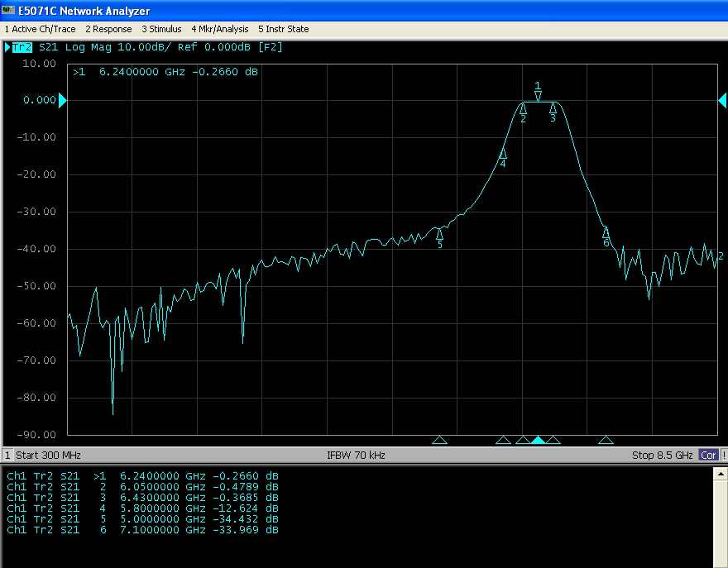Click the application icon in the title bar
This screenshot has height=568, width=728.
[8, 11]
